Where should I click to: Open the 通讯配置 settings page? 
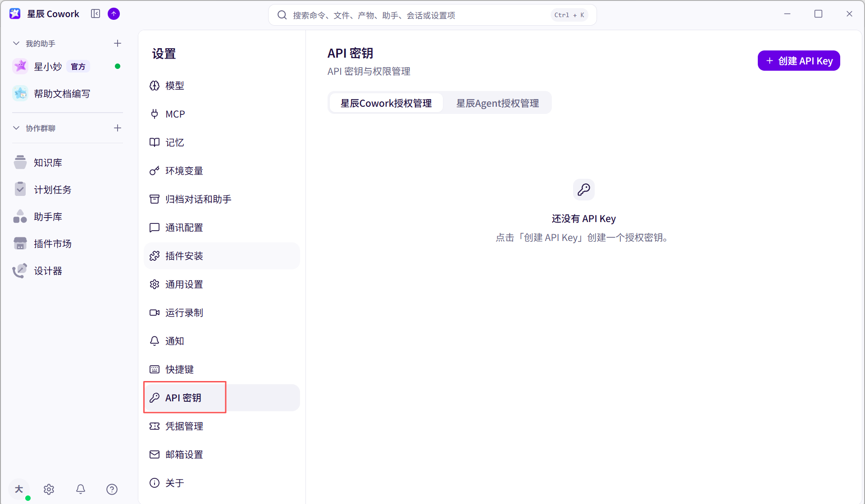tap(222, 227)
